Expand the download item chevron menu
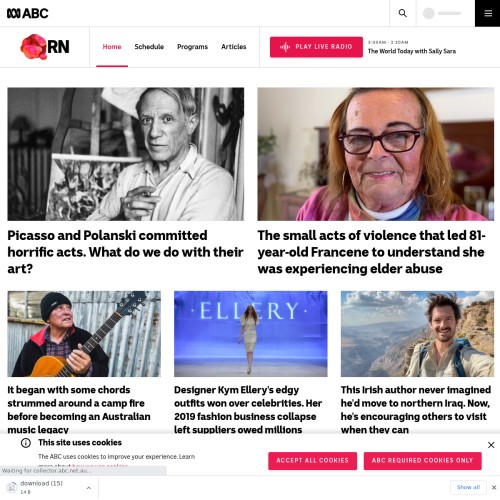The width and height of the screenshot is (500, 500). click(89, 488)
